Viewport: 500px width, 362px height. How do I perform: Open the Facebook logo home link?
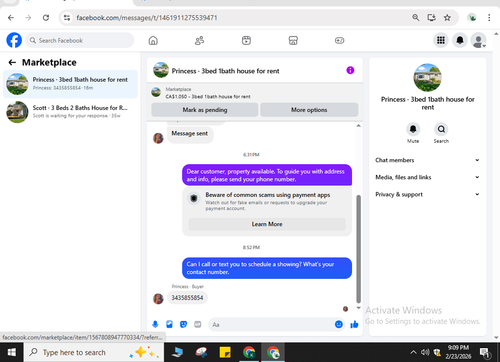point(14,40)
